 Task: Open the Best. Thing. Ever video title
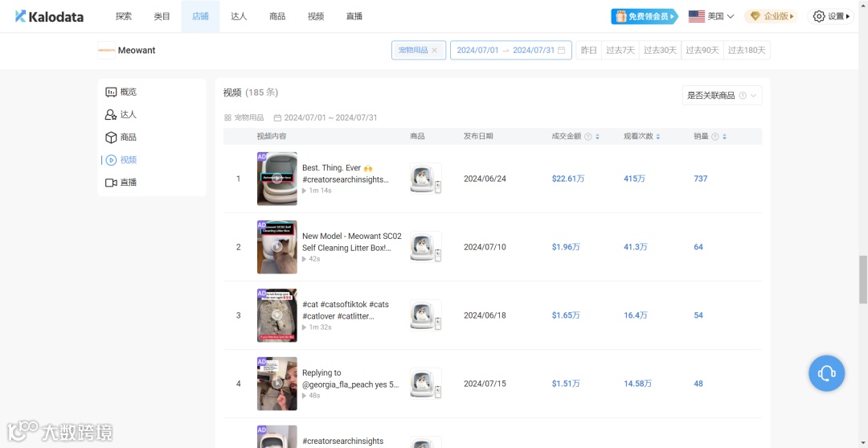(x=346, y=174)
